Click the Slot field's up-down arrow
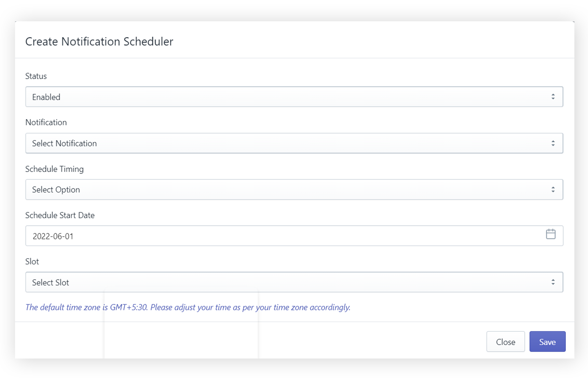 [553, 282]
